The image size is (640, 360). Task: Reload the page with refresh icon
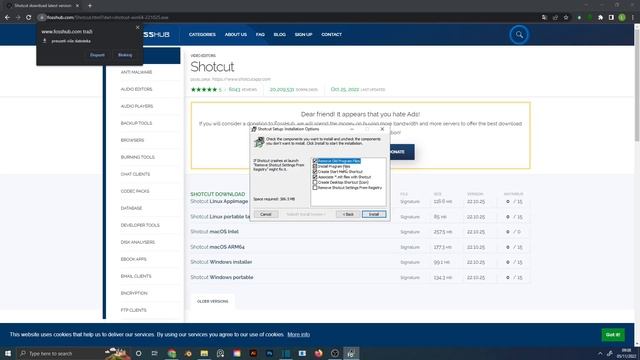coord(29,18)
